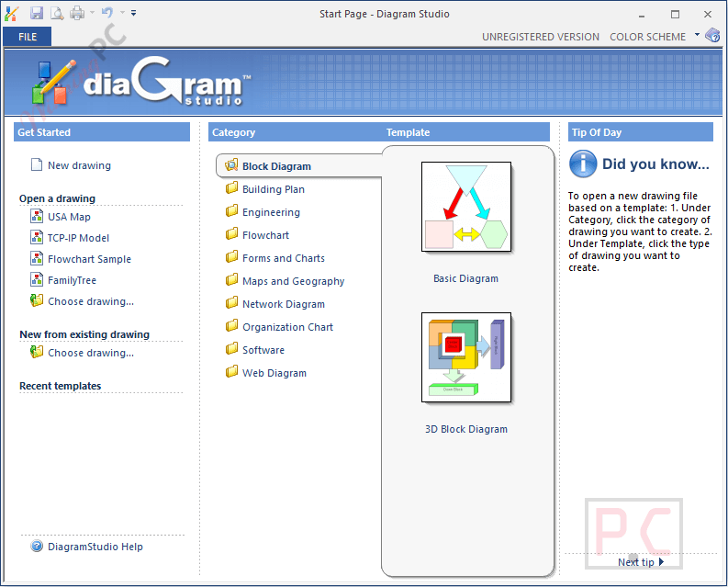Click the help book icon at top right
Viewport: 728px width, 587px height.
712,35
